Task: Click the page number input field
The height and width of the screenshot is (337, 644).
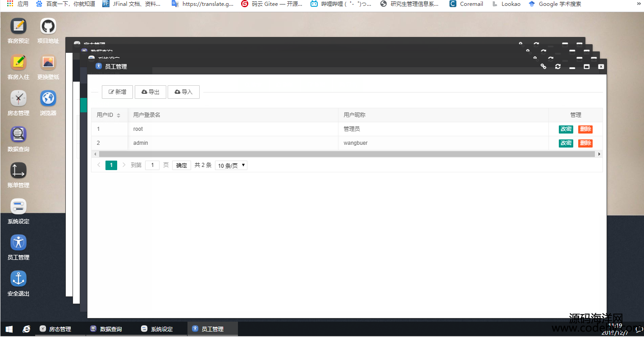Action: pyautogui.click(x=152, y=166)
